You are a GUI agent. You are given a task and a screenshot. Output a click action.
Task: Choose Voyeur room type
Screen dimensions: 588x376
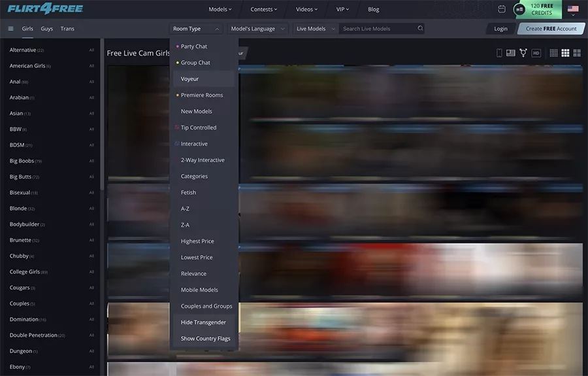click(x=204, y=79)
